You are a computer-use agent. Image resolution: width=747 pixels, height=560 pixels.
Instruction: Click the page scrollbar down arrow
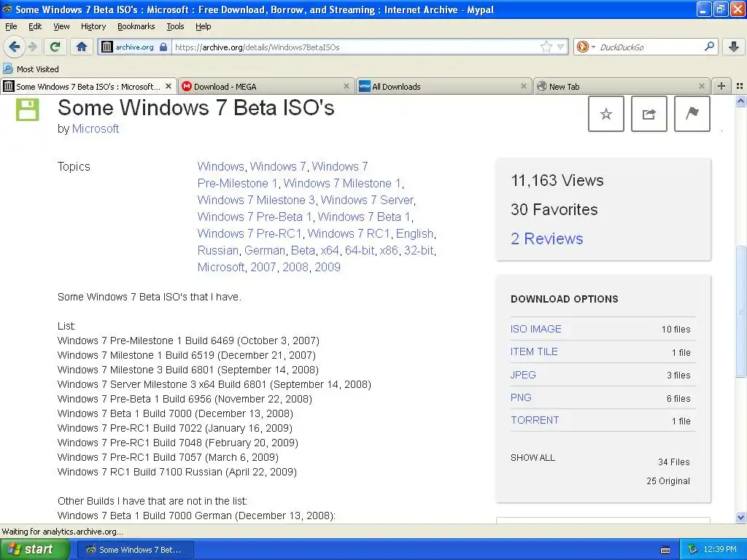pyautogui.click(x=740, y=517)
